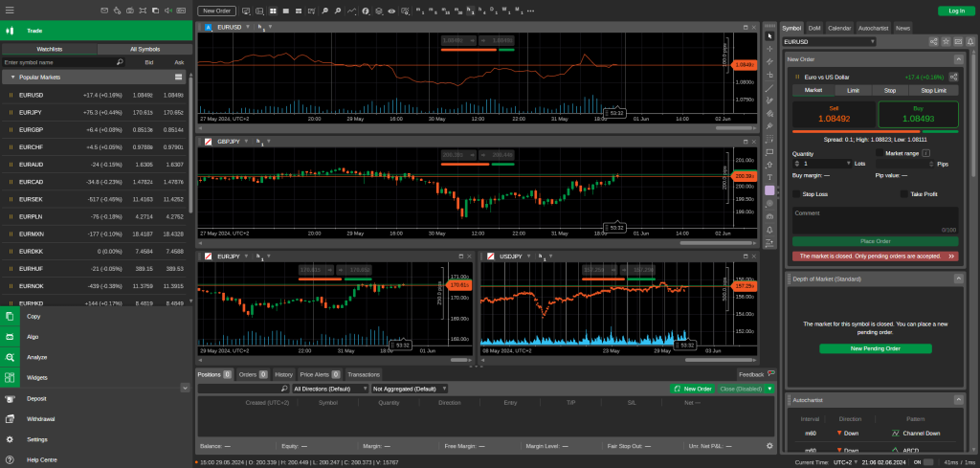Click the bell alert icon in Symbol panel

point(970,41)
